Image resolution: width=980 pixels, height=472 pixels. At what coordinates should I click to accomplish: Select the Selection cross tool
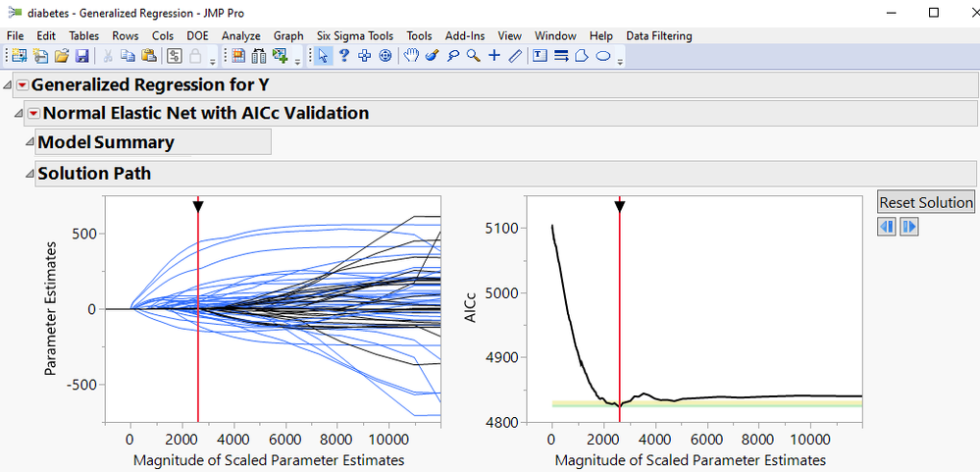click(x=364, y=56)
